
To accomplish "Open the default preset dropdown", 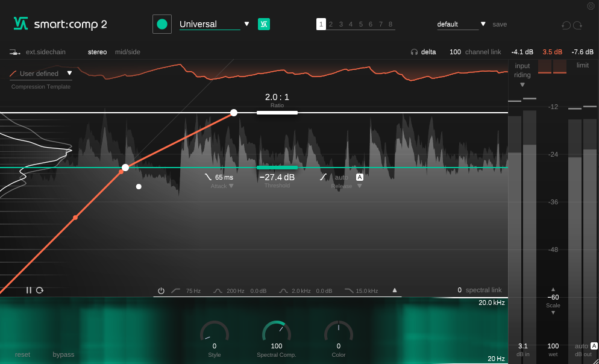I will (483, 24).
